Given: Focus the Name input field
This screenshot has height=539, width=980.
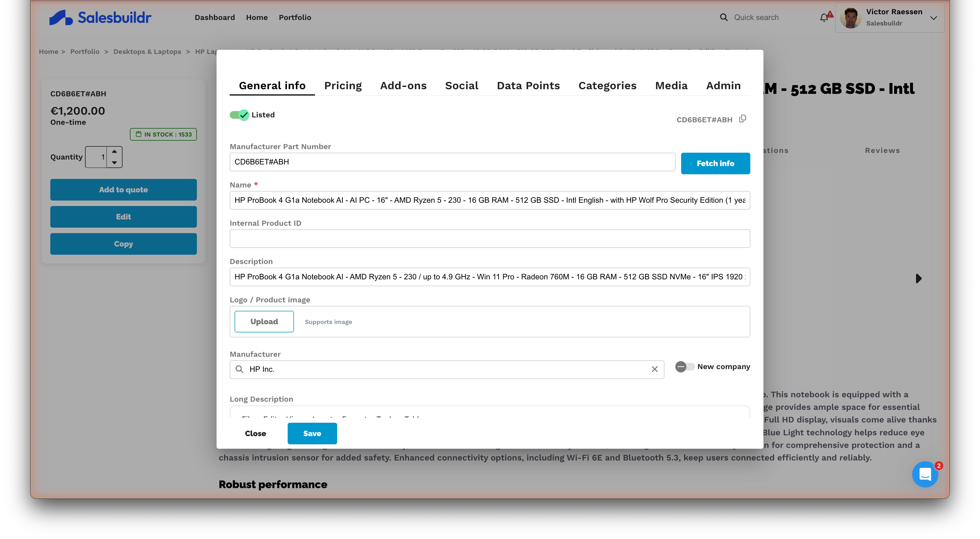Looking at the screenshot, I should [490, 200].
